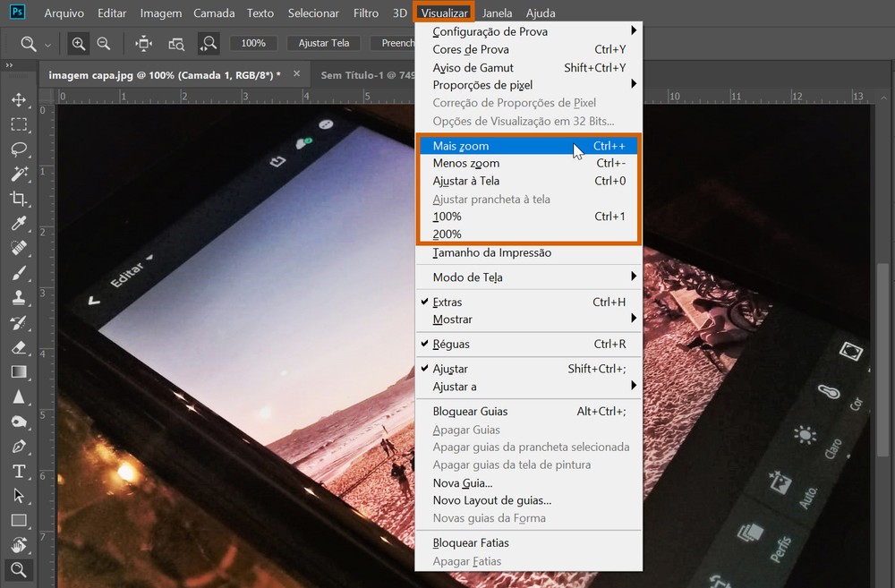The image size is (895, 588).
Task: Select the Crop tool
Action: click(18, 199)
